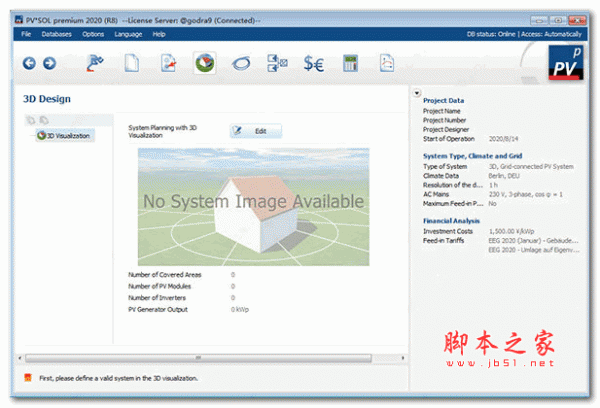Click the EEG 2020 (Januar) tariff entry
This screenshot has height=408, width=600.
pyautogui.click(x=533, y=240)
